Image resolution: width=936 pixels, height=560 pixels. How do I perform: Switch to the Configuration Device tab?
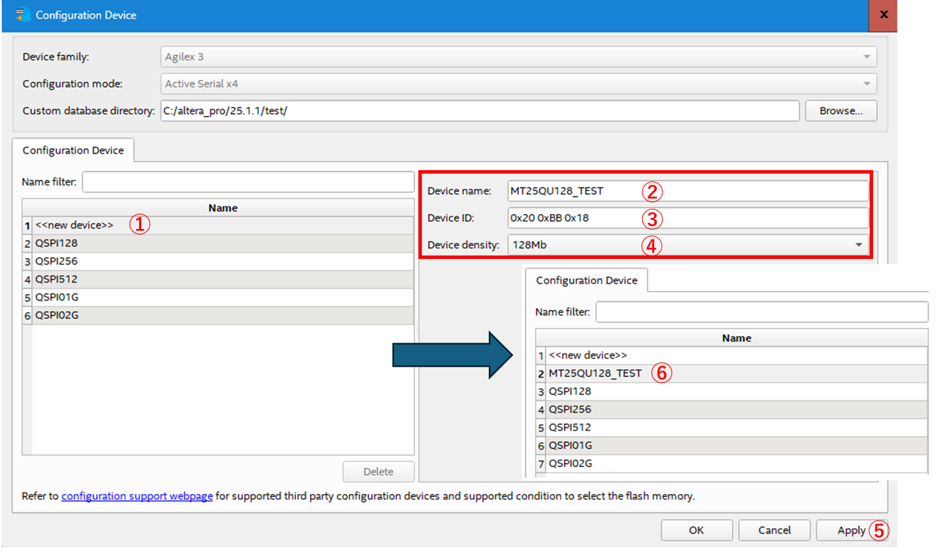tap(73, 151)
